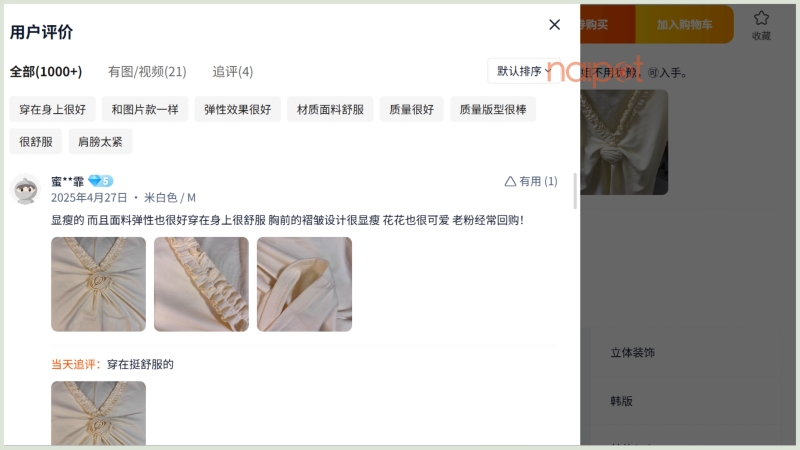The image size is (800, 450).
Task: Select the 质量版型很棒 filter tag
Action: pos(492,110)
